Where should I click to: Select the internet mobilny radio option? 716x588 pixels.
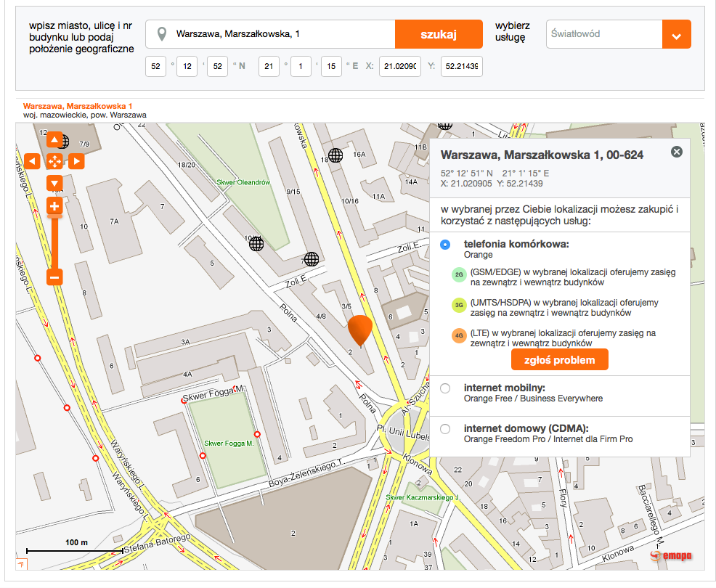click(445, 388)
